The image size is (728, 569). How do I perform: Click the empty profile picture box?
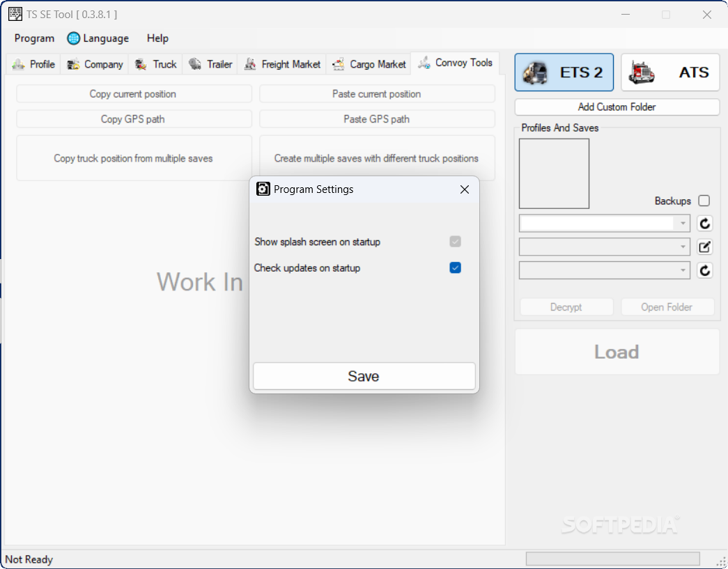click(x=554, y=173)
